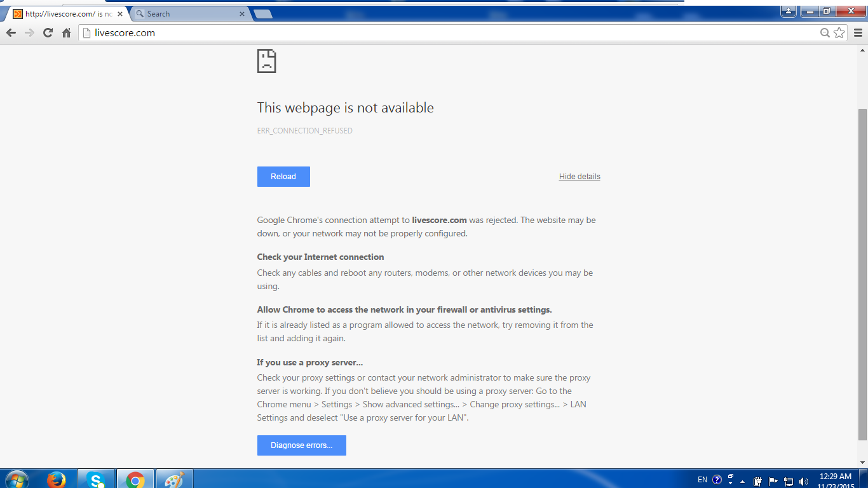
Task: Click the 'Check your Internet connection' heading
Action: [321, 257]
